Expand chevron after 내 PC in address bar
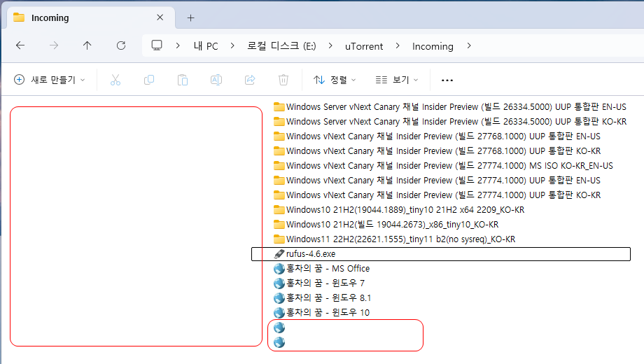This screenshot has width=644, height=364. [x=232, y=45]
